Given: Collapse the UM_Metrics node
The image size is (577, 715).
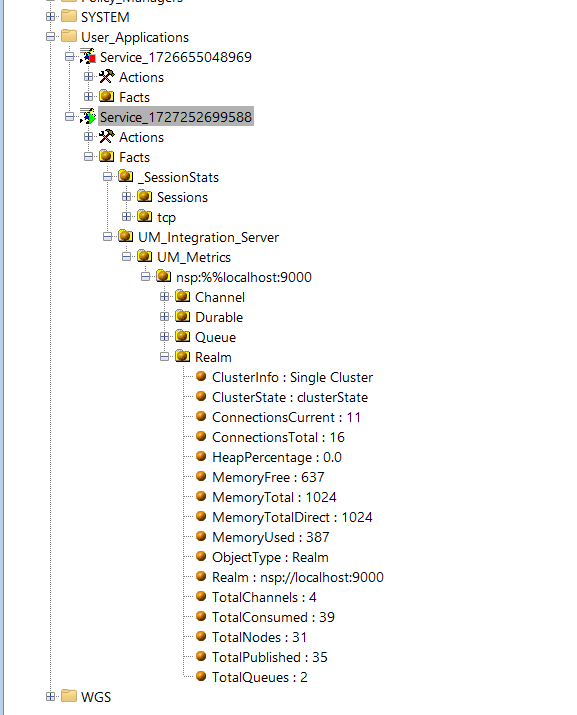Looking at the screenshot, I should 127,257.
